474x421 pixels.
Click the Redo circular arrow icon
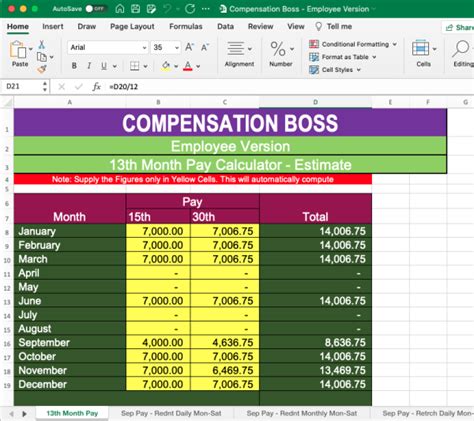[190, 9]
